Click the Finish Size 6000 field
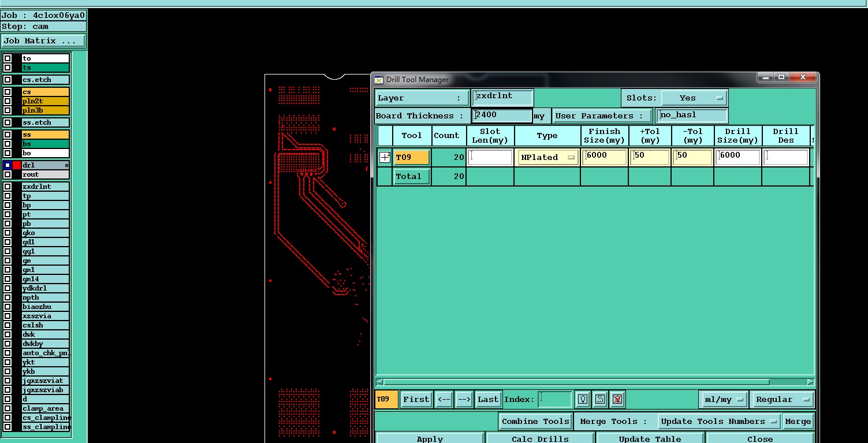 [x=605, y=157]
